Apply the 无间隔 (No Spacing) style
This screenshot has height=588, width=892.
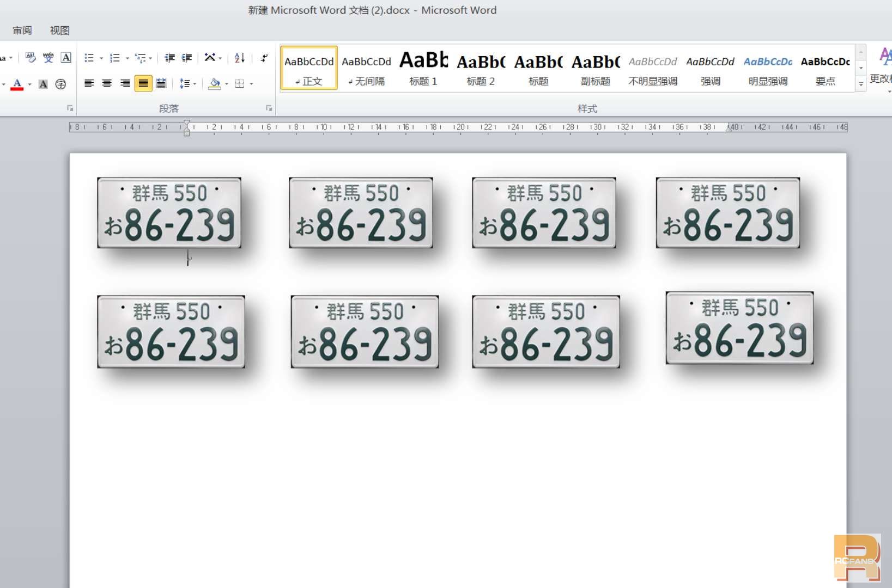pyautogui.click(x=366, y=68)
